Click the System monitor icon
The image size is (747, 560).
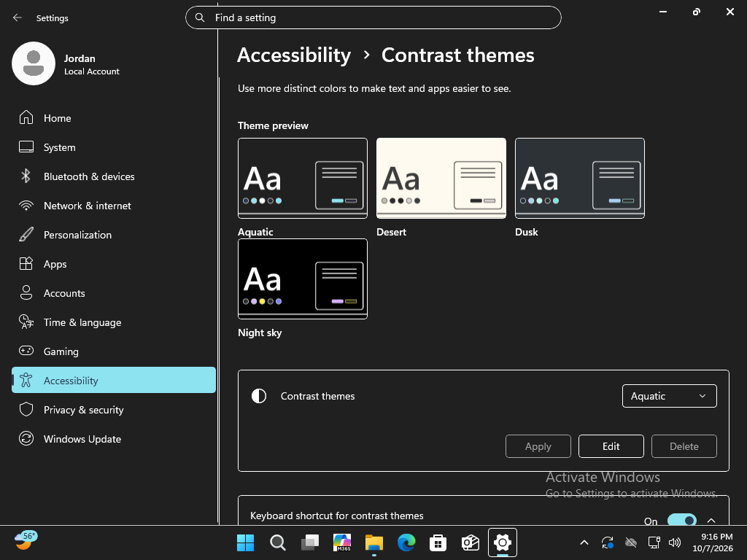tap(26, 147)
